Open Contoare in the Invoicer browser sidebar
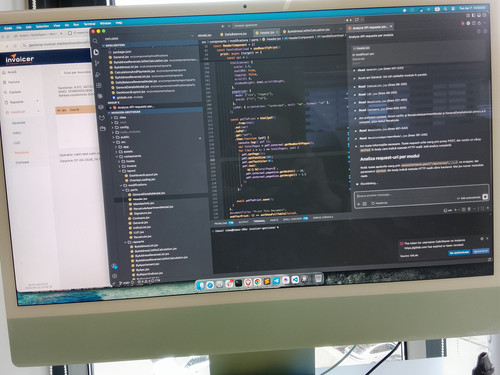 tap(22, 162)
